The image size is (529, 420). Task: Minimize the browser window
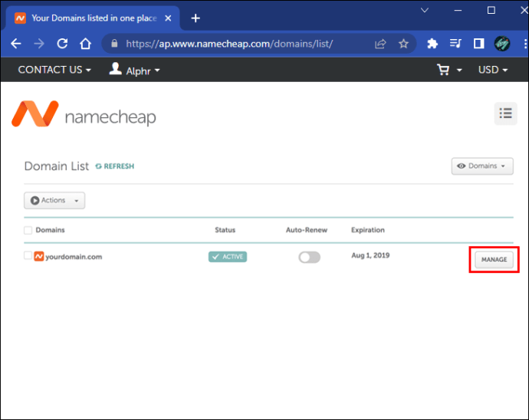[x=458, y=11]
